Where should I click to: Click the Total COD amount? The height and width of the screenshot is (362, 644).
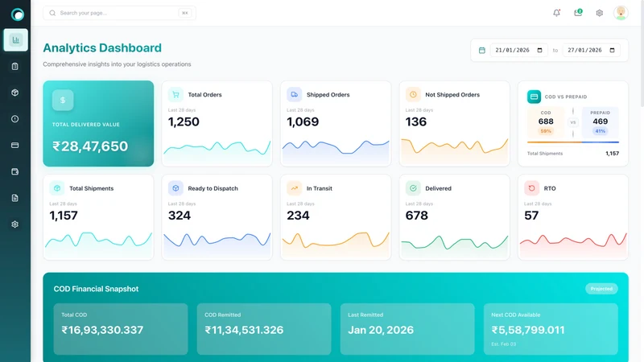pyautogui.click(x=102, y=330)
